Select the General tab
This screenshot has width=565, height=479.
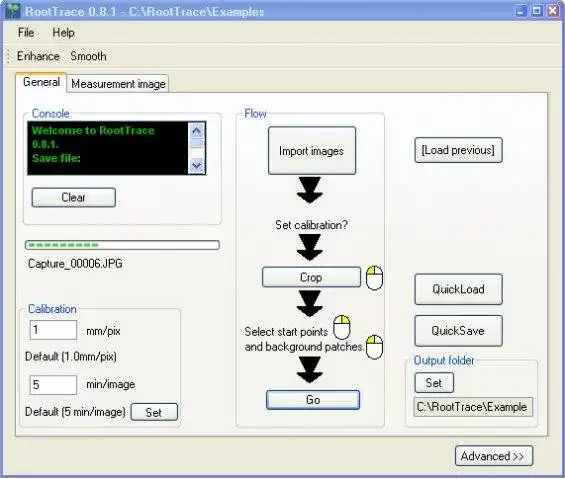[41, 82]
